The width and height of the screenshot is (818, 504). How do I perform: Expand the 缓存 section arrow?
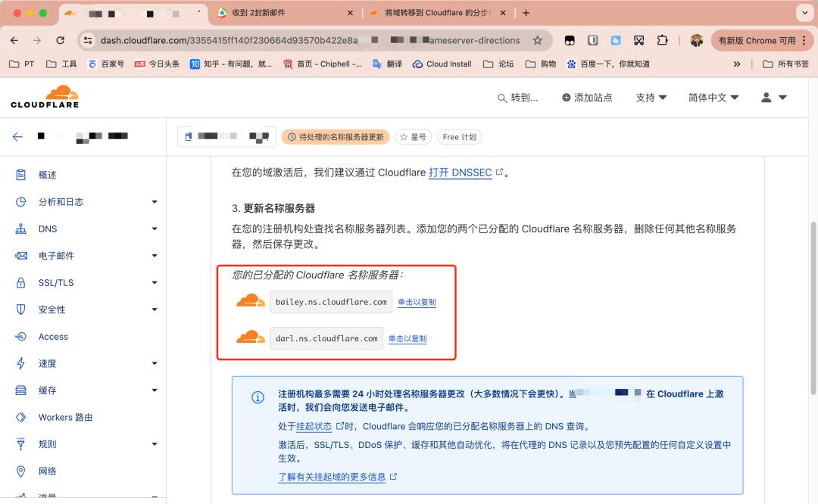click(155, 390)
